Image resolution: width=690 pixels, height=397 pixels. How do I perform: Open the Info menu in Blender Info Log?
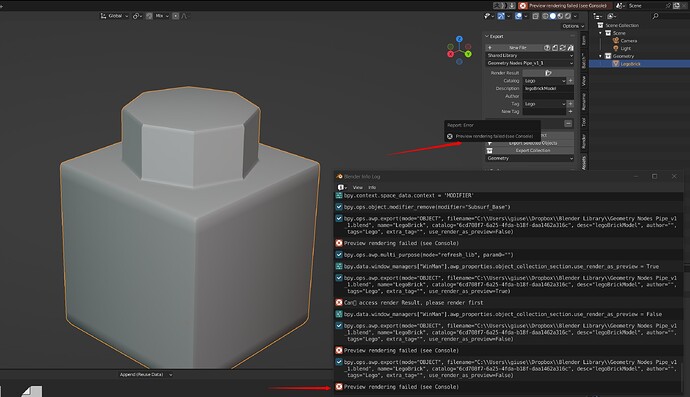[x=372, y=187]
